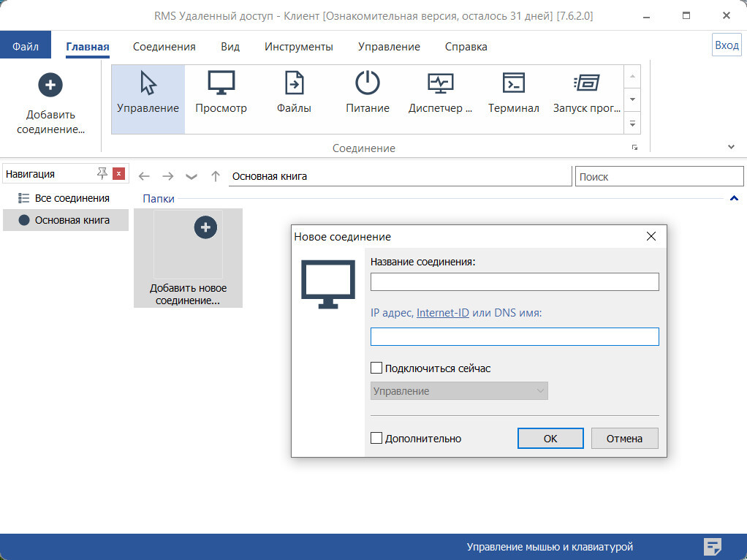Close the Навигация panel with red X
The image size is (747, 560).
pyautogui.click(x=118, y=173)
